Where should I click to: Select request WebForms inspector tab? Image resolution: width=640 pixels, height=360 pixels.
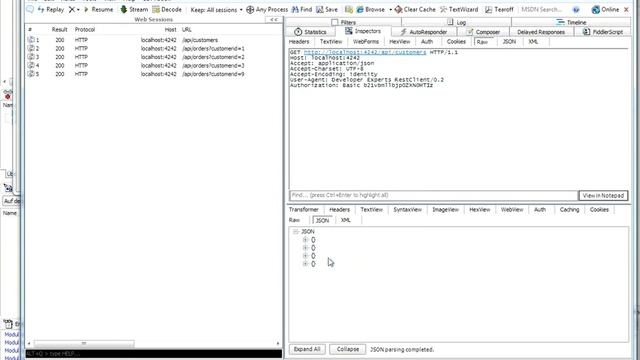[x=366, y=42]
